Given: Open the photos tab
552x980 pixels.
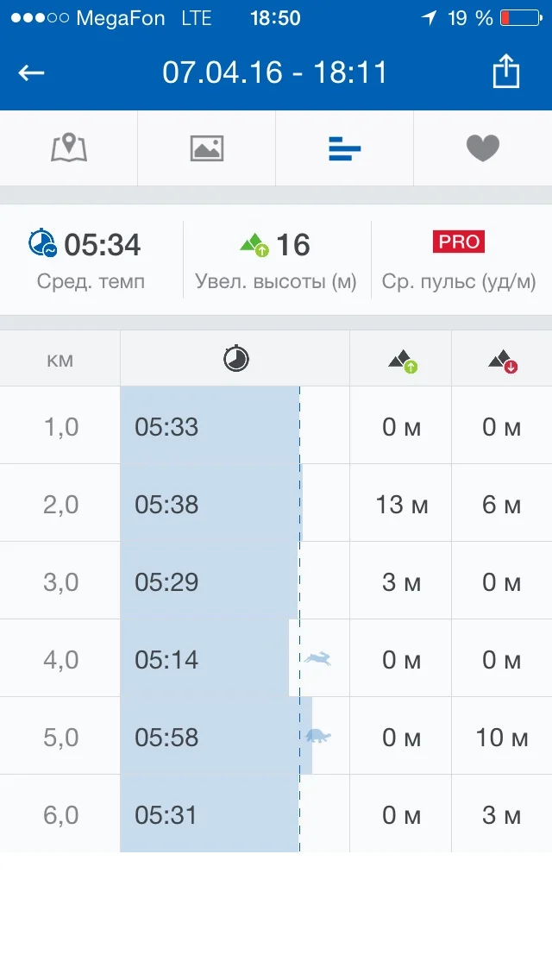Looking at the screenshot, I should click(x=207, y=148).
